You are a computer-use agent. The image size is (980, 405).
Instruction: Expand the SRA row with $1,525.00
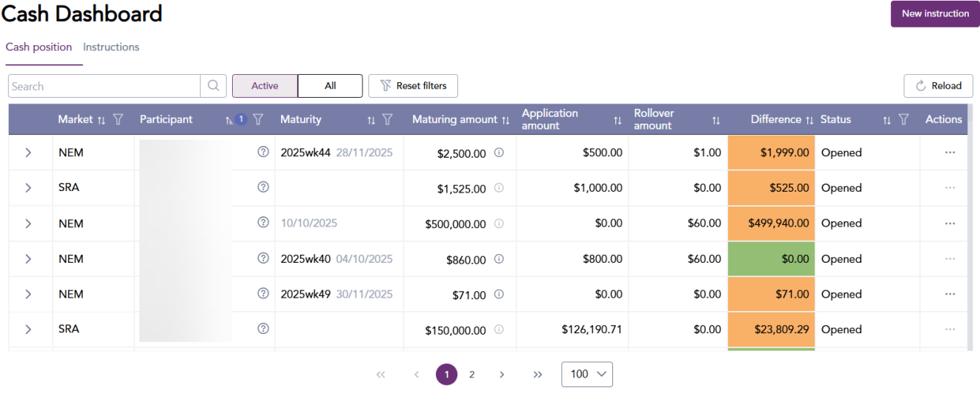click(x=28, y=188)
